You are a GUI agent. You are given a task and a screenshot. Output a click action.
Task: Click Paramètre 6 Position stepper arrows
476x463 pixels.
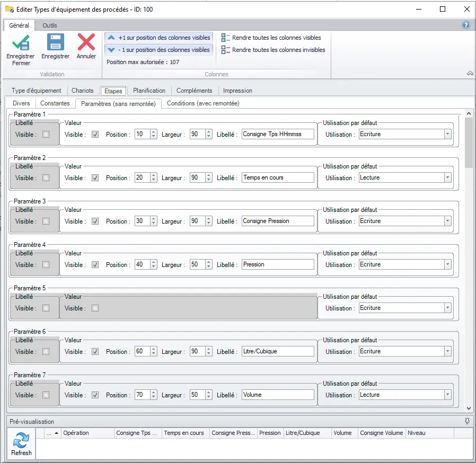153,351
